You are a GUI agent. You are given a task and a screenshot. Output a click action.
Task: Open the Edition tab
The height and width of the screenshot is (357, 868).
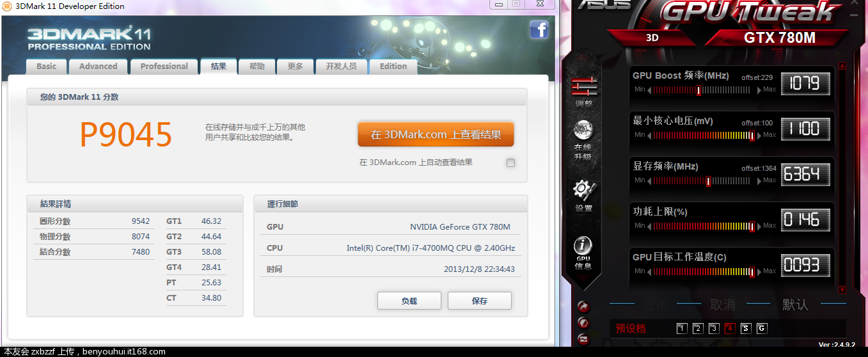pos(393,67)
